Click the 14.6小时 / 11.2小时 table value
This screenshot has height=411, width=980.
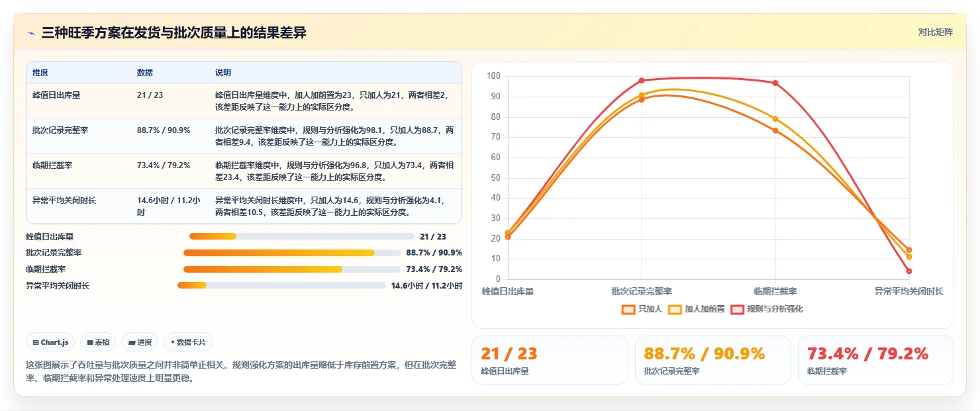tap(169, 206)
